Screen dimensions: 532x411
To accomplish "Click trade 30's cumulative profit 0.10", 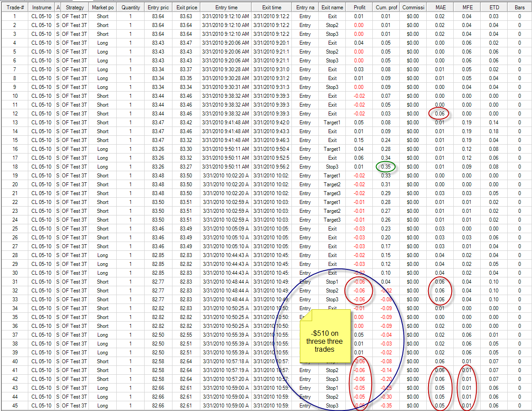I will pos(387,273).
